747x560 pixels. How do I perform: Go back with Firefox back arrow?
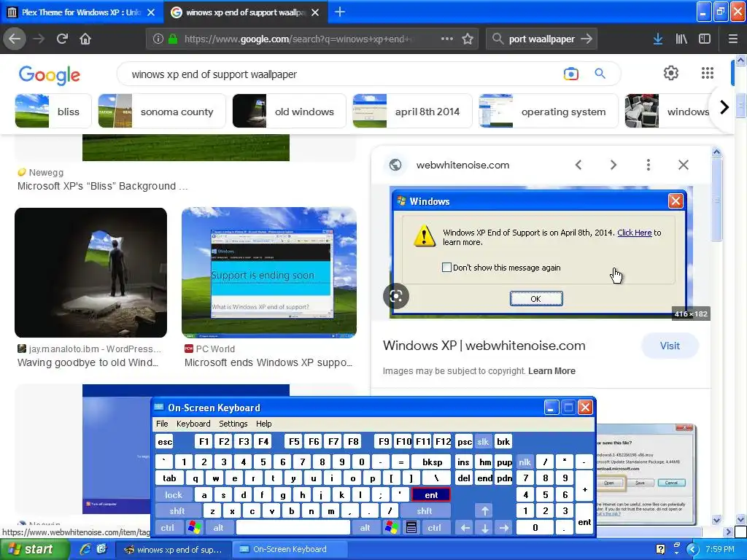pyautogui.click(x=15, y=39)
